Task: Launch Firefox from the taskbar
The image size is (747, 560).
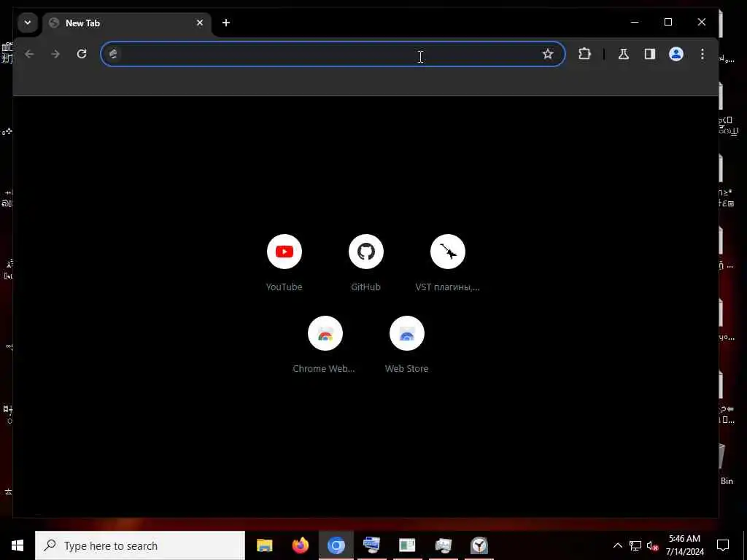Action: pyautogui.click(x=300, y=545)
